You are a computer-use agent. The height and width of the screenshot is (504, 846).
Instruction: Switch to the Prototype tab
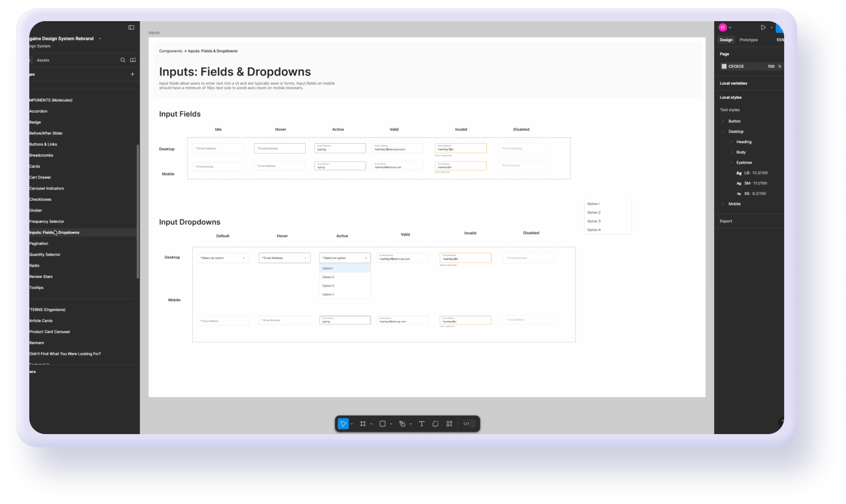(748, 39)
